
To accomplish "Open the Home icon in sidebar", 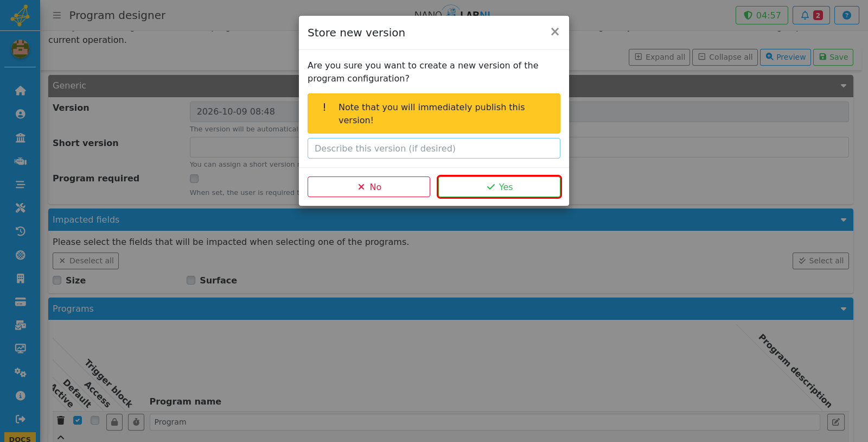I will [x=21, y=91].
